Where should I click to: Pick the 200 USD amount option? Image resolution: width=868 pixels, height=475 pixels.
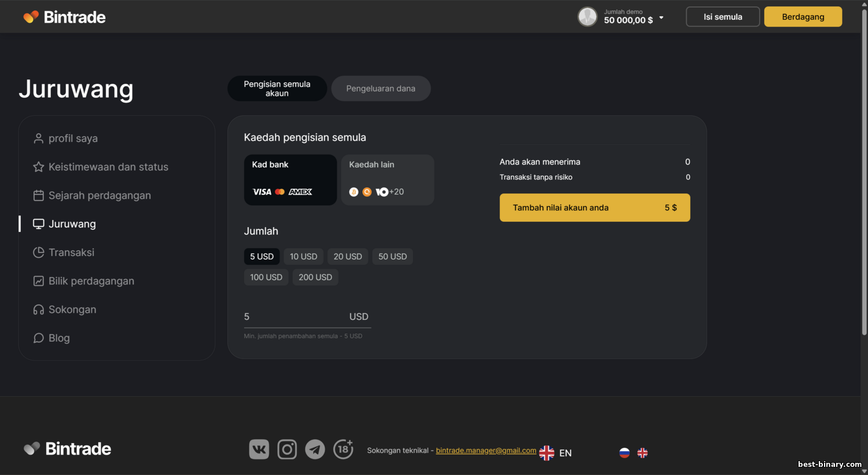click(x=315, y=277)
